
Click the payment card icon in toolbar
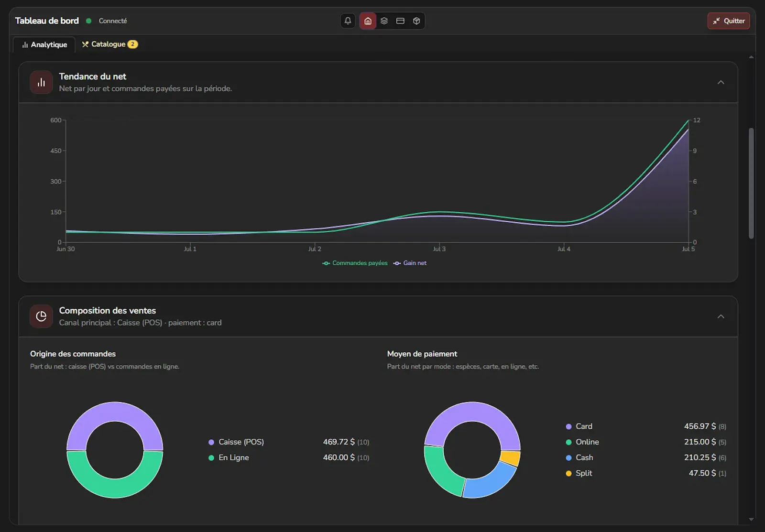pyautogui.click(x=400, y=21)
